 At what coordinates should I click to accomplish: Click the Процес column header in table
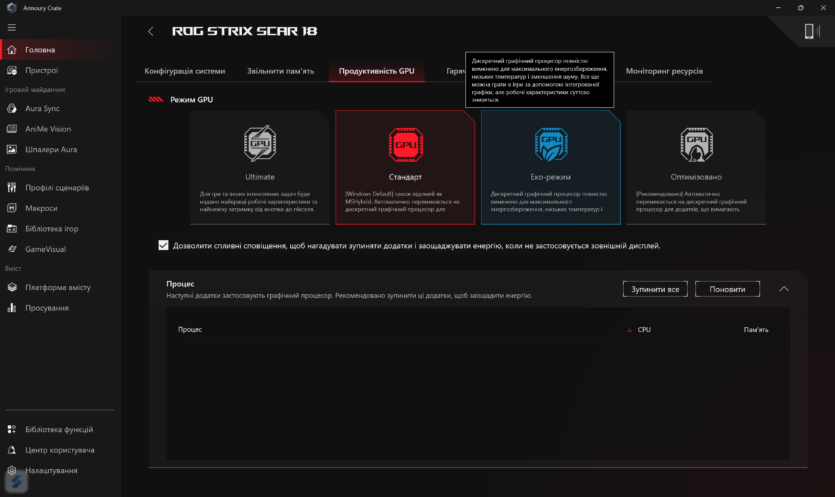point(190,330)
